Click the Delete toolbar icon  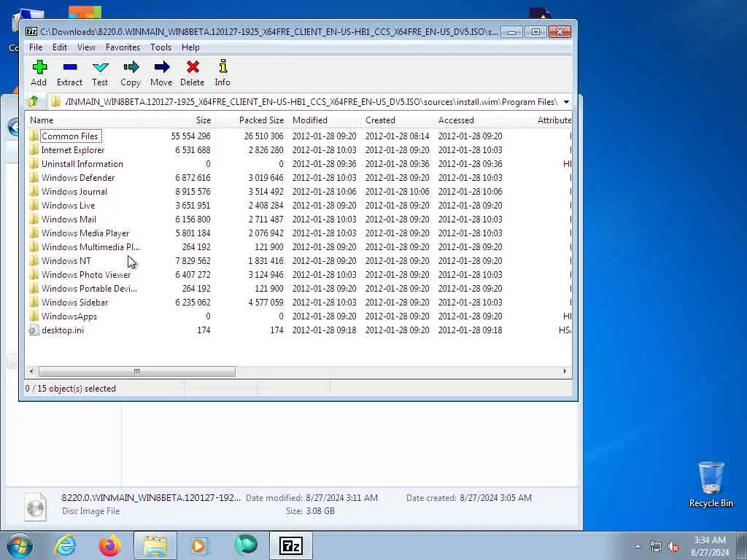193,67
